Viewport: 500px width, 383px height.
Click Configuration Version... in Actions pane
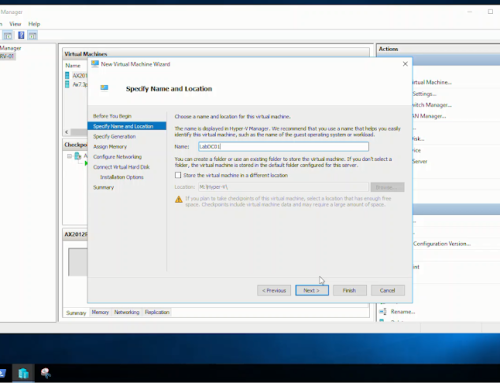[x=442, y=244]
